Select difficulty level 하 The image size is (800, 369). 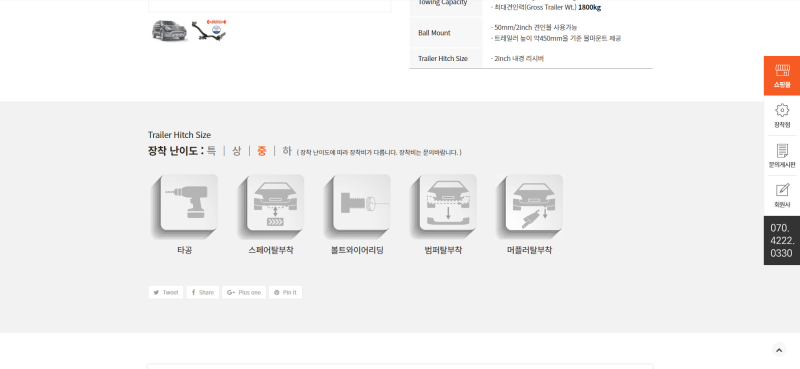(287, 151)
